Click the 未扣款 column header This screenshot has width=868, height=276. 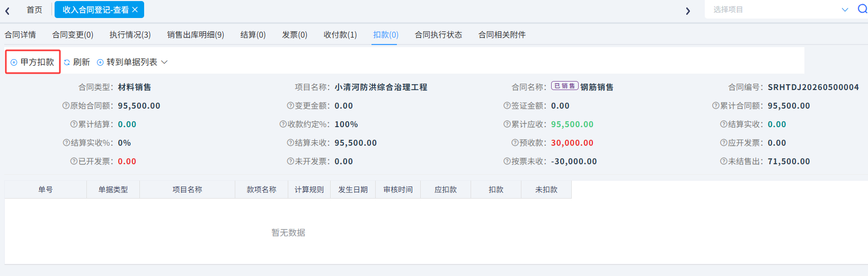[x=546, y=190]
